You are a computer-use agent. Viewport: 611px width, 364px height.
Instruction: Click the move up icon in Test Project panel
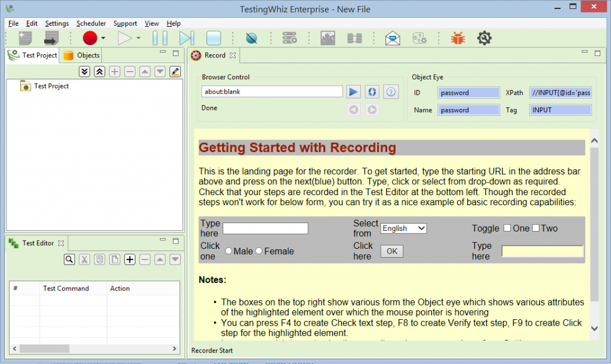(145, 72)
